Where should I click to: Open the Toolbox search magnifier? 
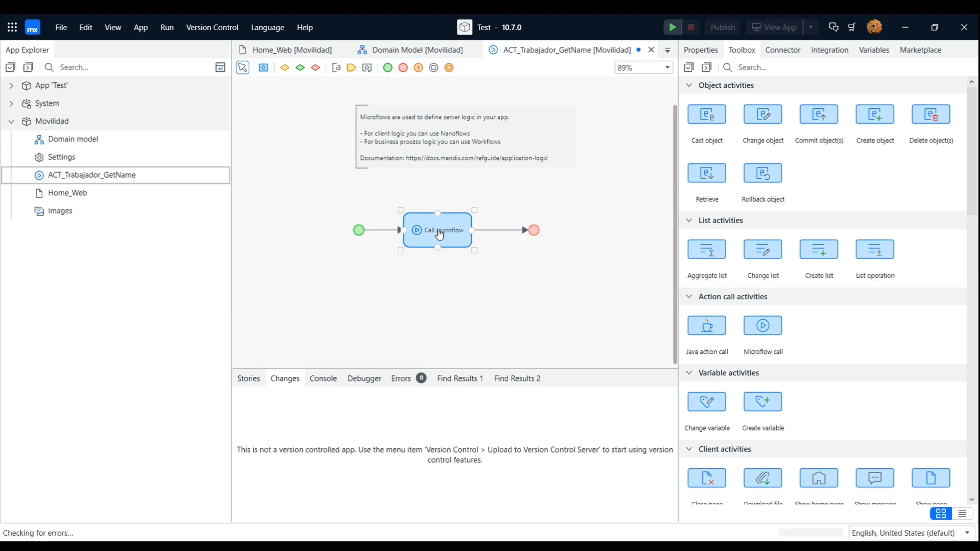[727, 67]
